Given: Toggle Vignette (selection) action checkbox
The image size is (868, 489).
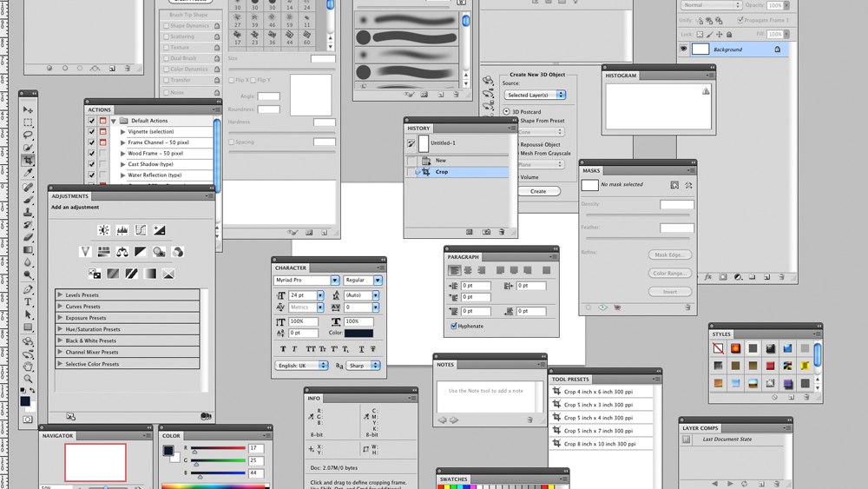Looking at the screenshot, I should 91,131.
